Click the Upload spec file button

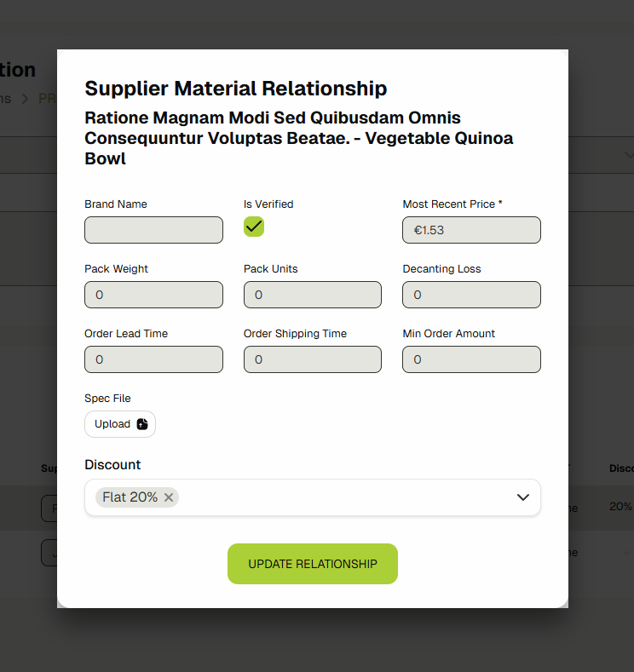pos(120,424)
